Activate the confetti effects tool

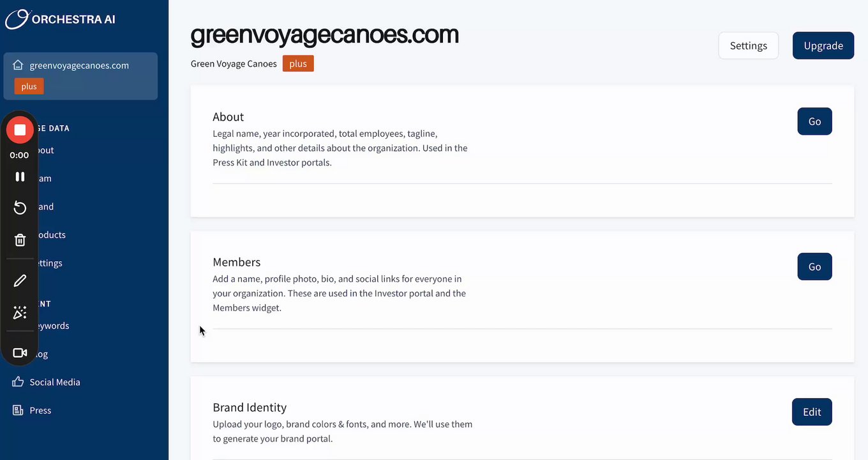20,312
